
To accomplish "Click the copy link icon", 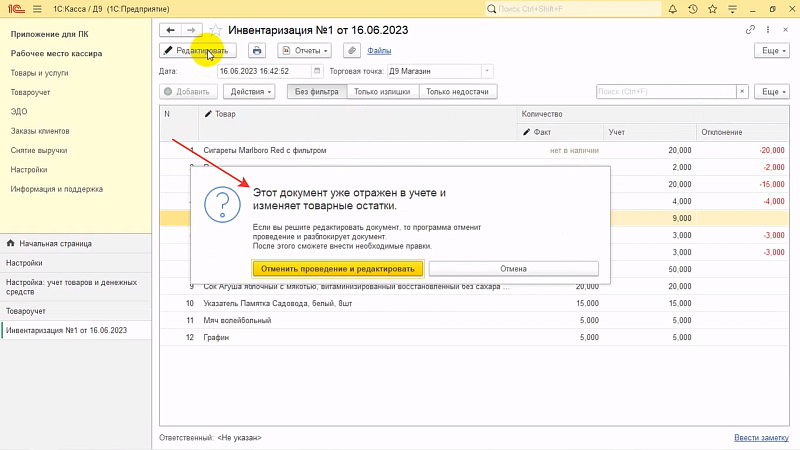I will pos(751,30).
